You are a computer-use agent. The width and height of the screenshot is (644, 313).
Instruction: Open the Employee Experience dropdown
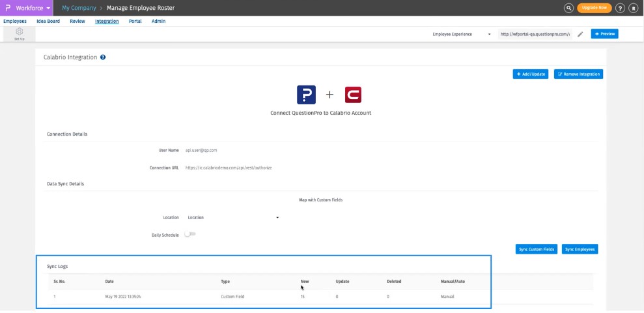point(462,34)
